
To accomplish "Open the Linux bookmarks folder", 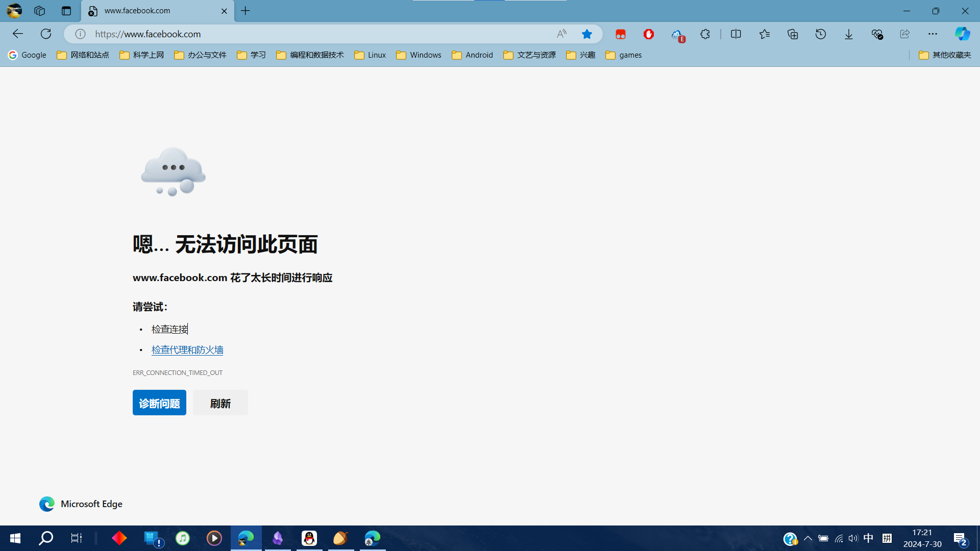I will click(x=370, y=55).
